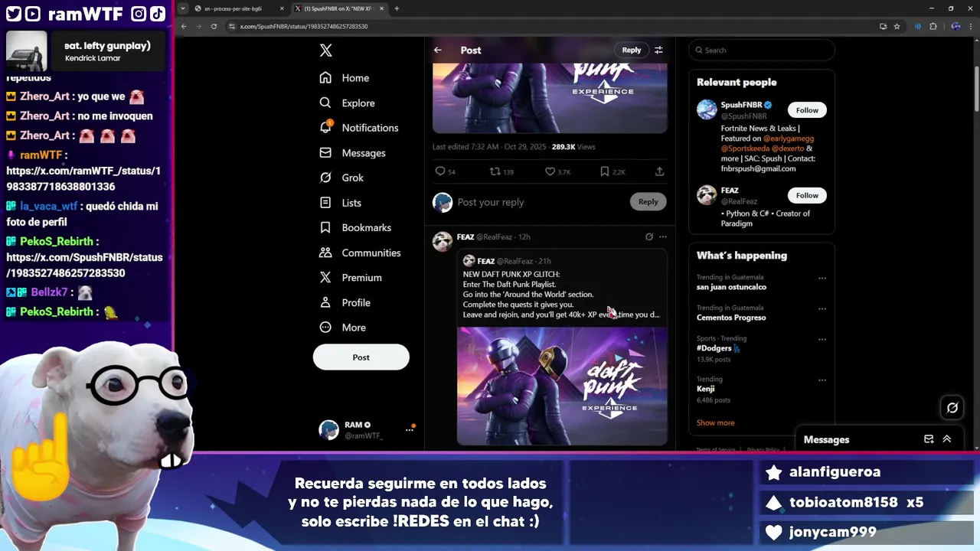
Task: Focus the X Search box
Action: click(x=761, y=50)
